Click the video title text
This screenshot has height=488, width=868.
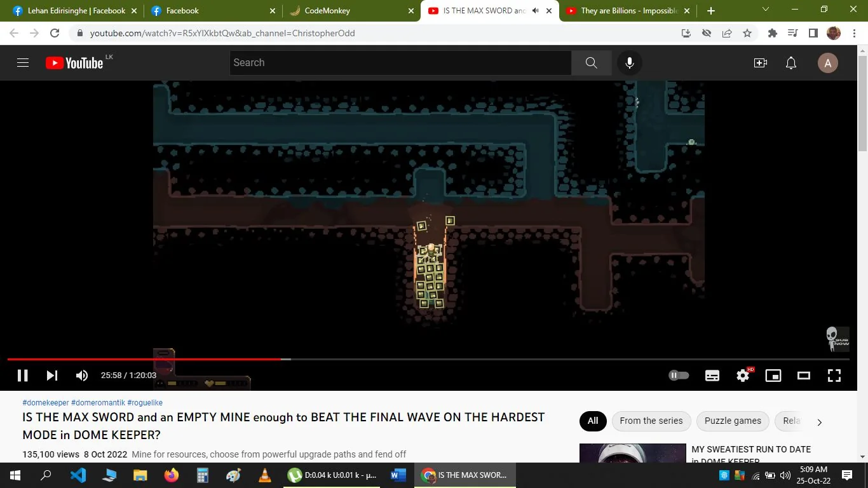click(x=283, y=426)
